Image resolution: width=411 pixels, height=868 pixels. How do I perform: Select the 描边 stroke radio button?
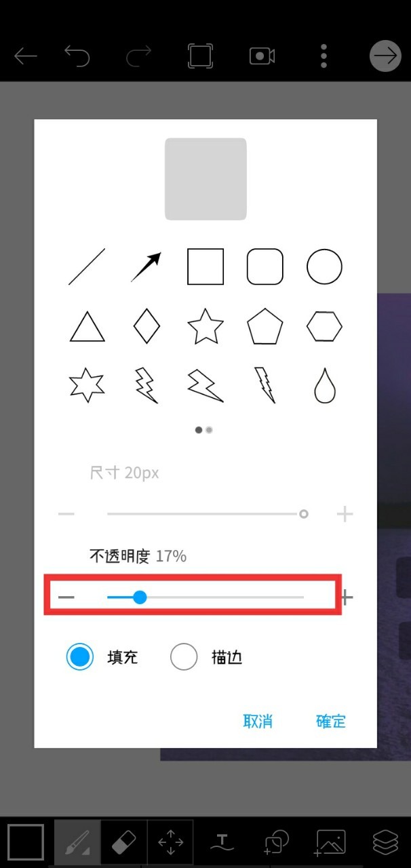point(184,657)
